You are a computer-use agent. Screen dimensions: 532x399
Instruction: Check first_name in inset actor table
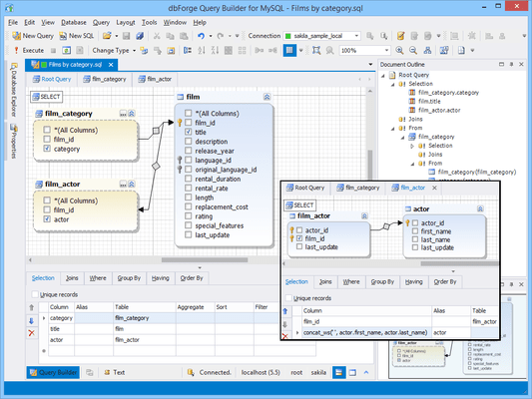(415, 231)
